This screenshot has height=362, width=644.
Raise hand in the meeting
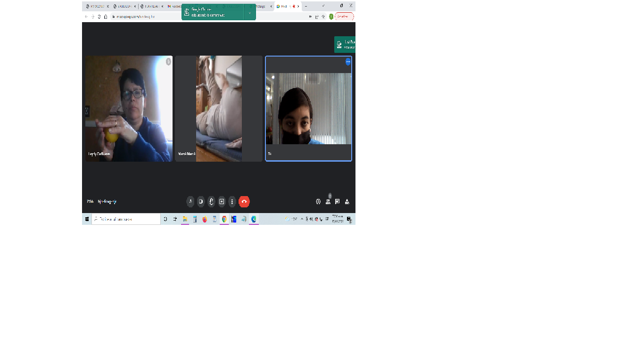coord(211,202)
